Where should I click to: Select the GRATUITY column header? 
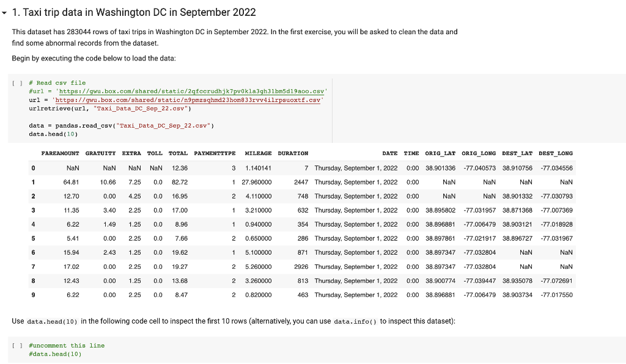(100, 153)
